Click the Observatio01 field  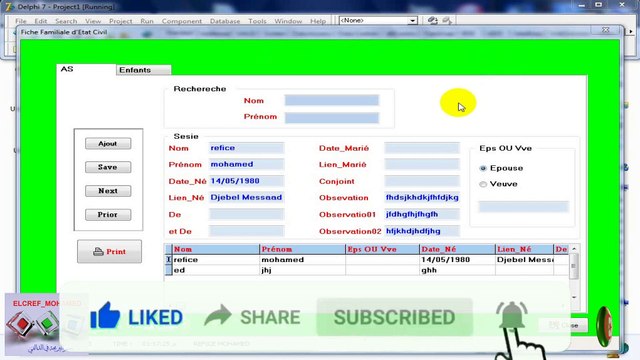tap(422, 214)
